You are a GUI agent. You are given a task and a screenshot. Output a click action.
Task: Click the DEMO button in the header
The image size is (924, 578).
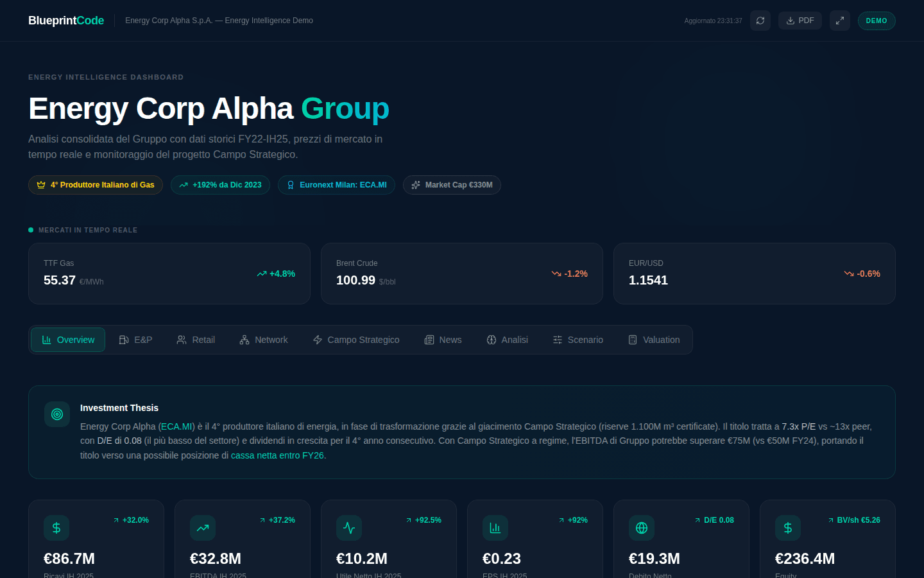coord(877,21)
